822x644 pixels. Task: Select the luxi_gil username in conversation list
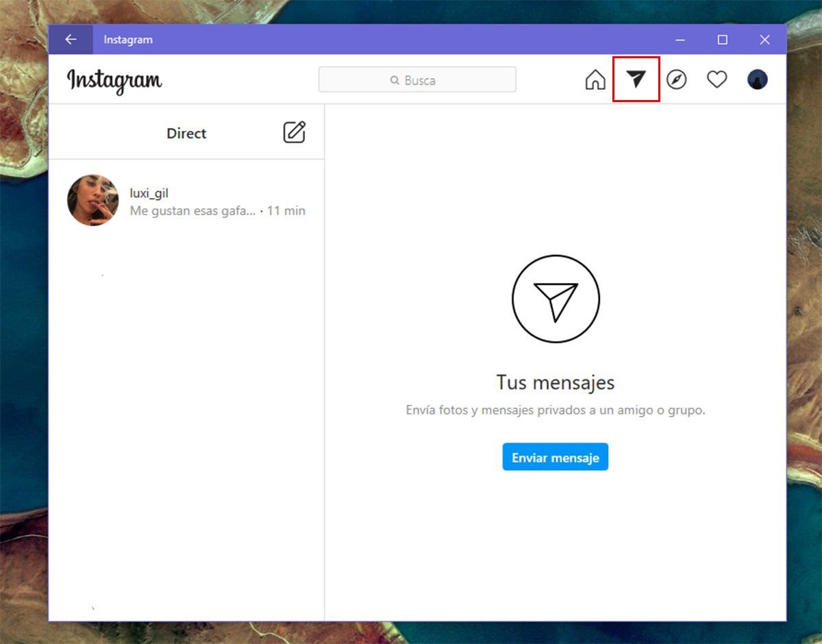(149, 193)
